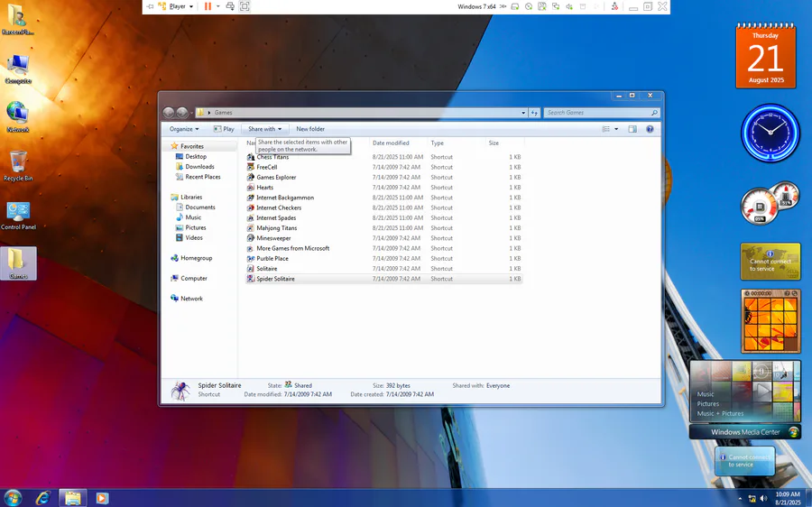This screenshot has width=812, height=507.
Task: Launch Windows Media Player from taskbar
Action: (x=101, y=498)
